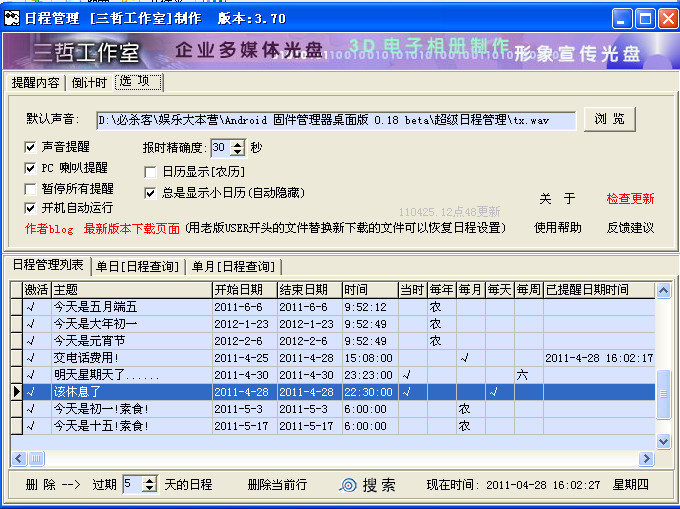The height and width of the screenshot is (509, 680).
Task: Switch to the 提醒内容 tab
Action: (x=35, y=82)
